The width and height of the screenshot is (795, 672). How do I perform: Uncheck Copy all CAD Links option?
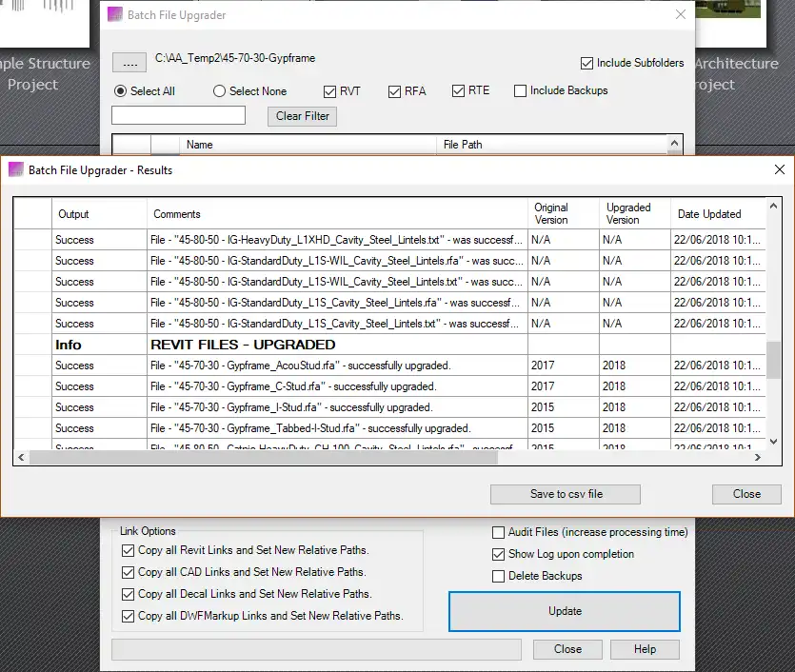coord(128,573)
